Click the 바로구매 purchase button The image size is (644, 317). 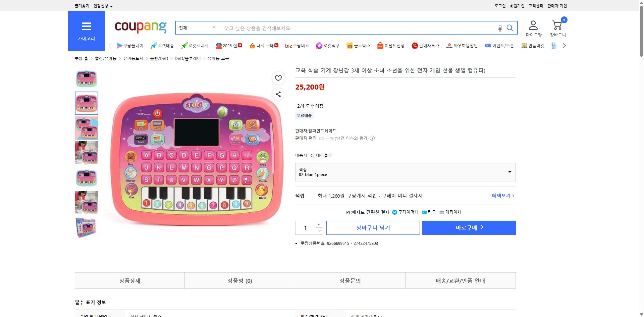469,227
